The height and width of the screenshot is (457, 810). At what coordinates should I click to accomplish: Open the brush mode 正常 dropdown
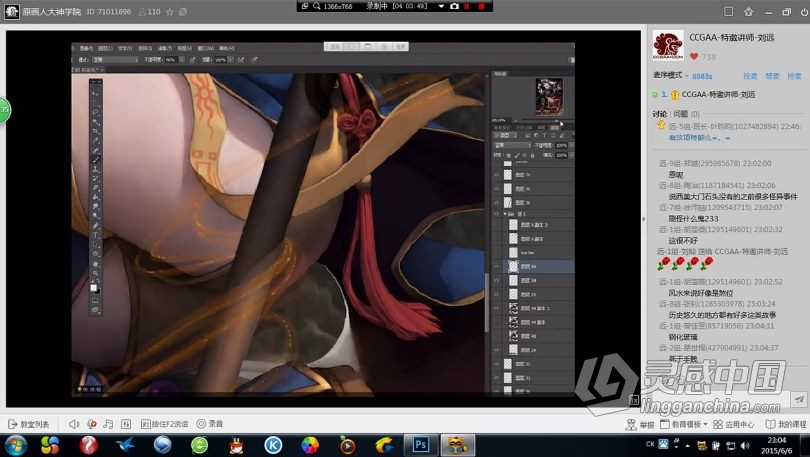pos(115,60)
